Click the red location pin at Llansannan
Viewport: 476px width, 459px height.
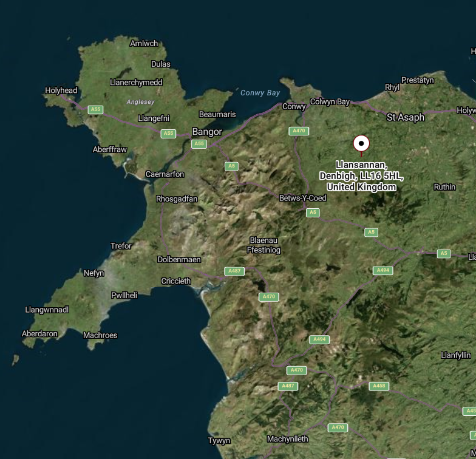pos(361,144)
